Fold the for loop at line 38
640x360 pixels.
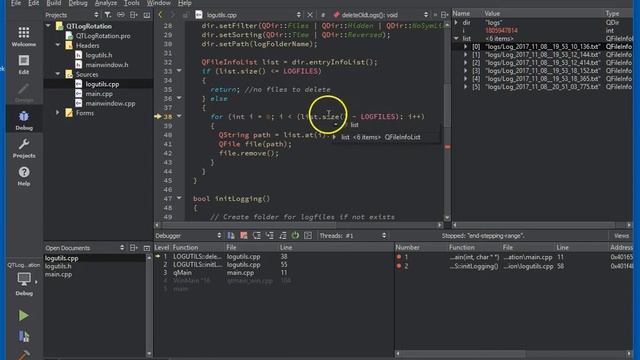[179, 116]
